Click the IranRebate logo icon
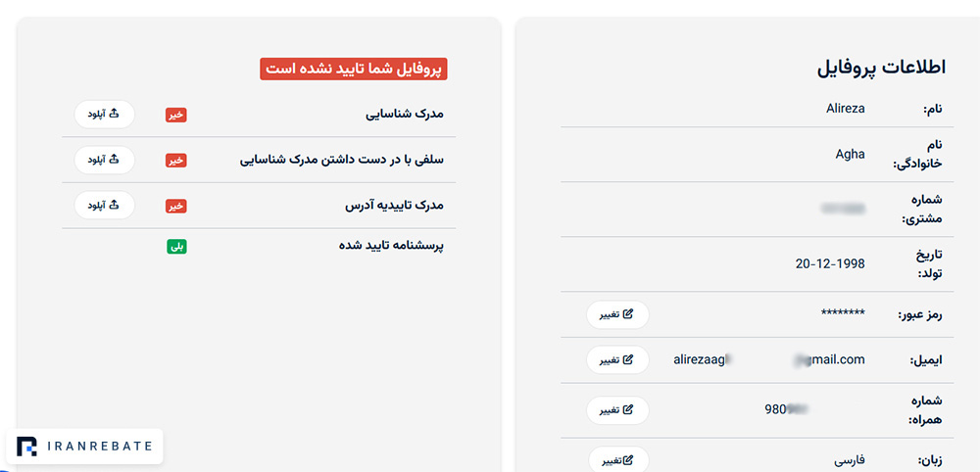 [26, 446]
